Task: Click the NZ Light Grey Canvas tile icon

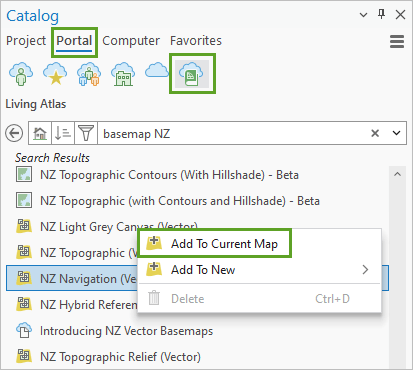Action: coord(24,226)
